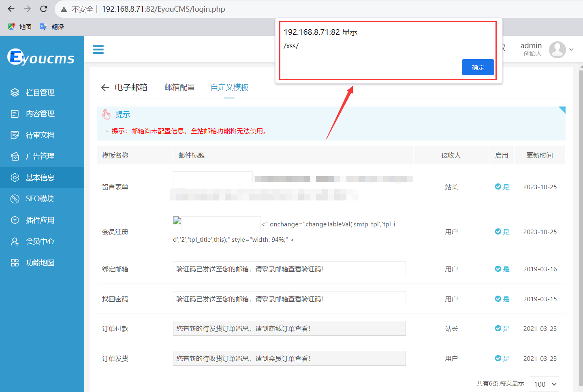Click the browser forward arrow
The image size is (583, 392).
click(27, 9)
